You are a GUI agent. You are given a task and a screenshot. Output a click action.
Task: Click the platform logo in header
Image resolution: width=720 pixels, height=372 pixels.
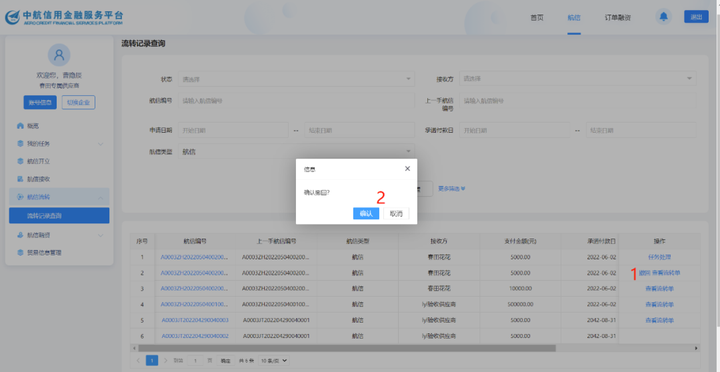pyautogui.click(x=64, y=17)
